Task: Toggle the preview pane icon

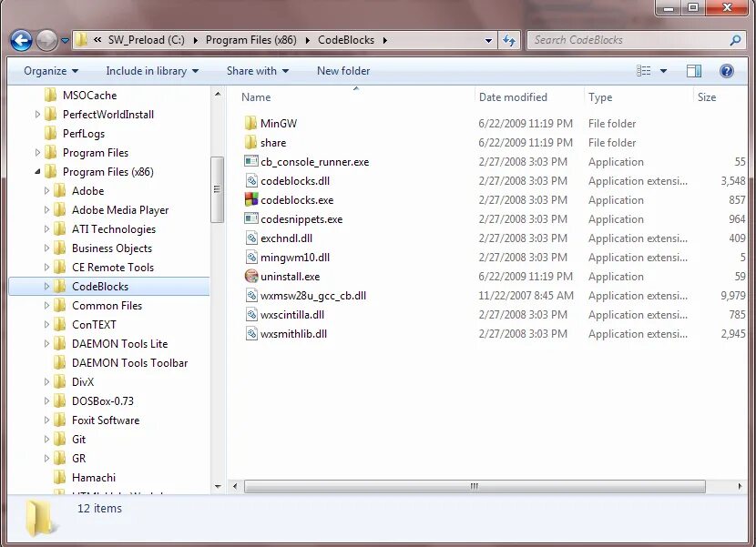Action: [694, 71]
